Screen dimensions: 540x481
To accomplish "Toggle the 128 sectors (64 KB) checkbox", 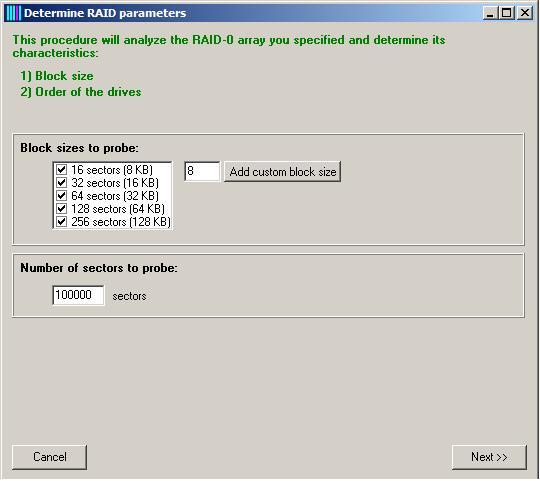I will click(x=61, y=209).
